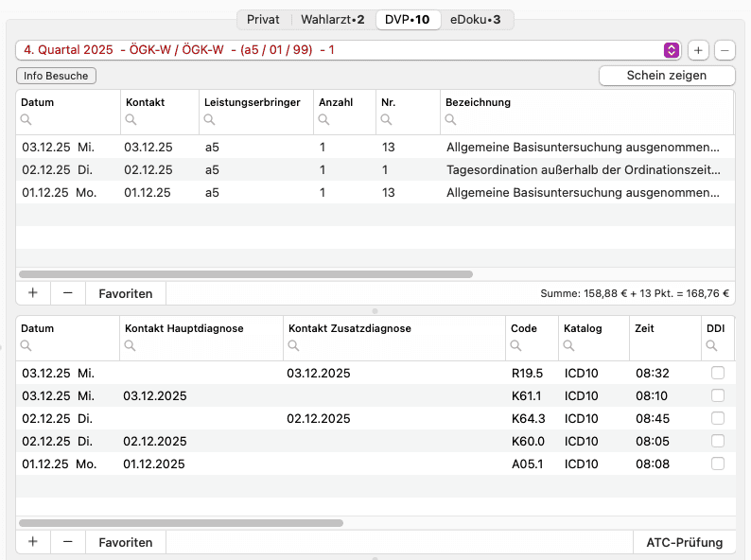The width and height of the screenshot is (751, 560).
Task: Click the code K60.0 cell
Action: pyautogui.click(x=528, y=441)
